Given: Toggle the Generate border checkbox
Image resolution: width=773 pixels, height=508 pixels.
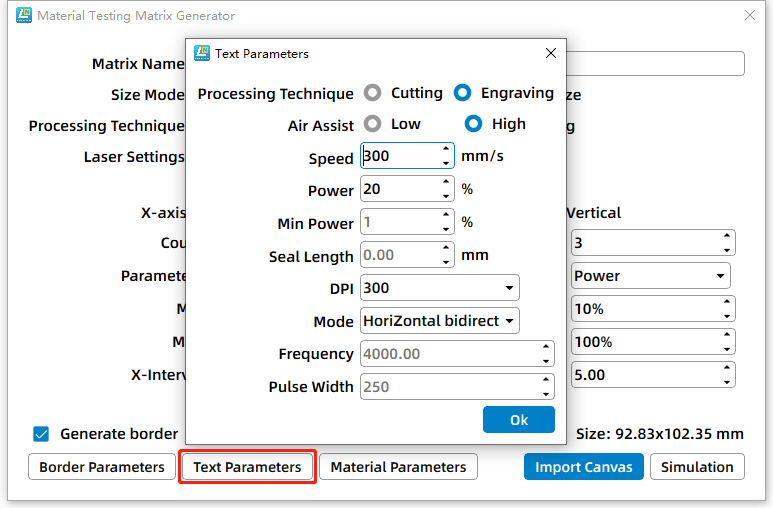Looking at the screenshot, I should [x=41, y=434].
